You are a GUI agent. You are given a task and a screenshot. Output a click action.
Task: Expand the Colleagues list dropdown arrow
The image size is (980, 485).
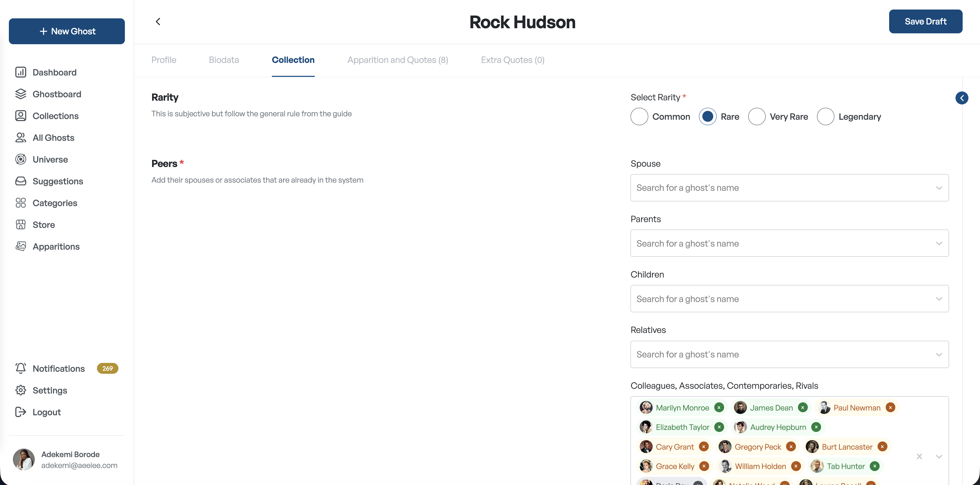click(938, 456)
